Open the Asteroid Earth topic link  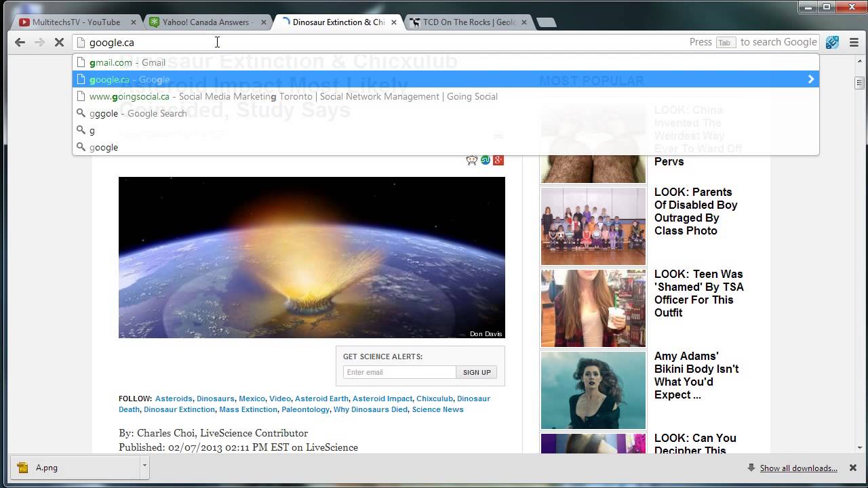coord(321,399)
